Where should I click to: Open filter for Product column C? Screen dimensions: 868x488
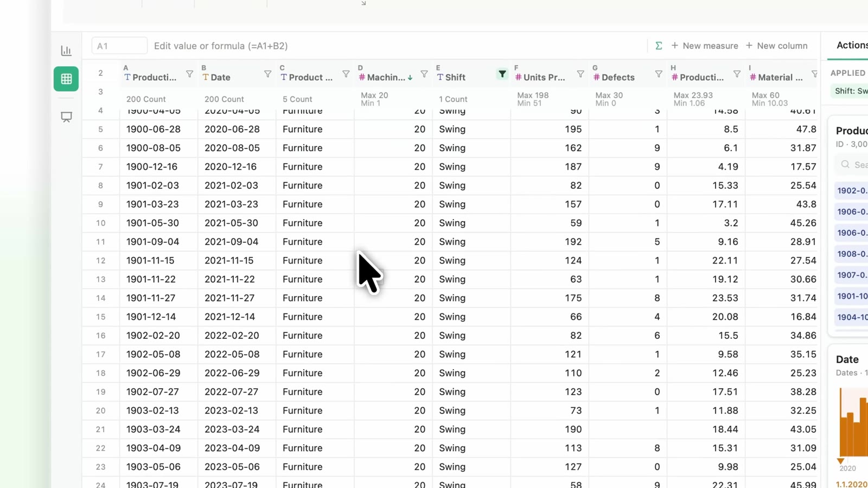[346, 74]
